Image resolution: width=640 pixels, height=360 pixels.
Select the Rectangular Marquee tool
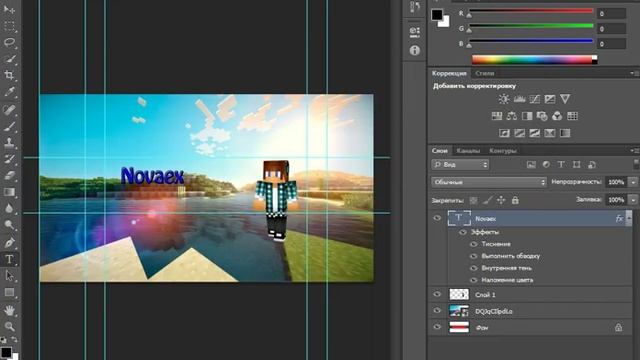[9, 26]
